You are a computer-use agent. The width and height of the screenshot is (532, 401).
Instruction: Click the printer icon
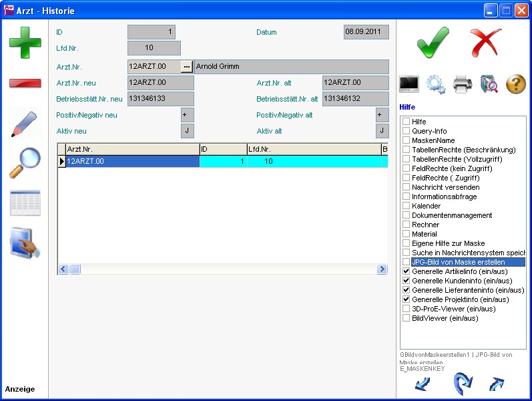(463, 84)
